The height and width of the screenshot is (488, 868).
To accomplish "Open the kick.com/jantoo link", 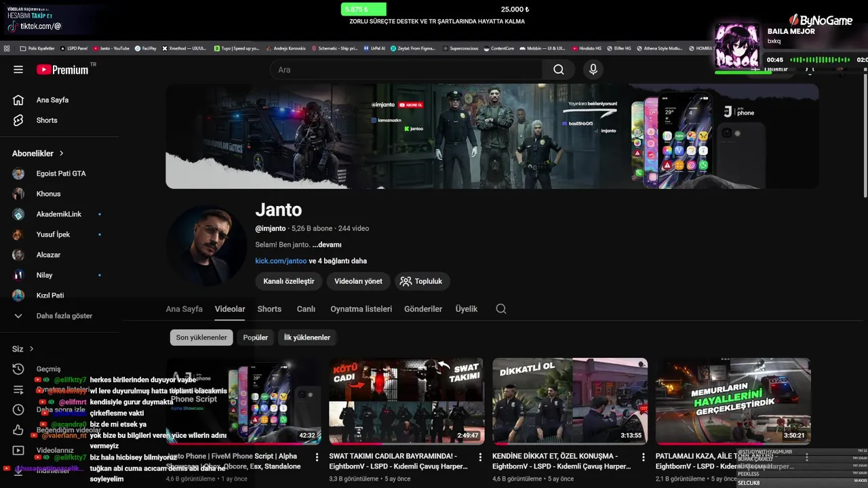I will (x=281, y=261).
